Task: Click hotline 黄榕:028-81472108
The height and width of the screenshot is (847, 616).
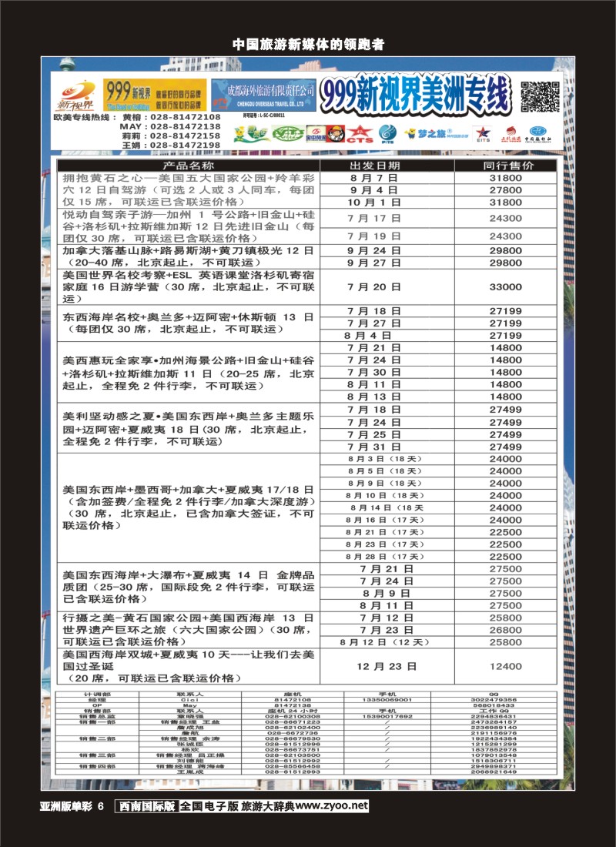Action: tap(171, 117)
